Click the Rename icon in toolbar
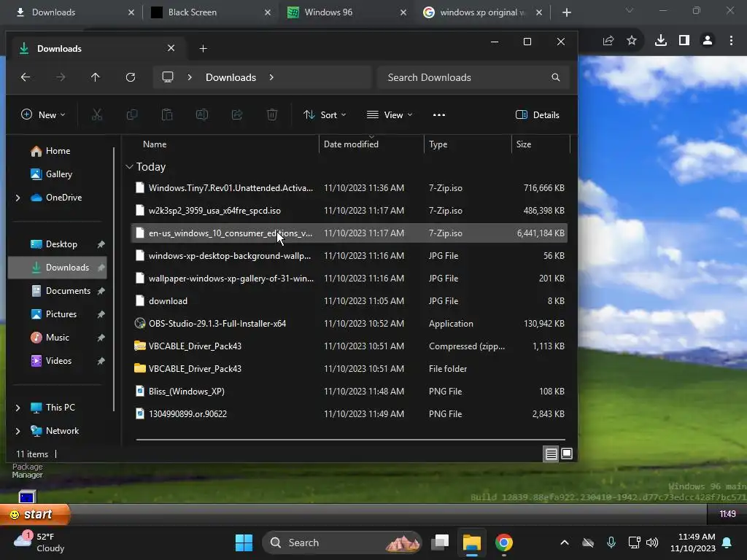 coord(202,114)
